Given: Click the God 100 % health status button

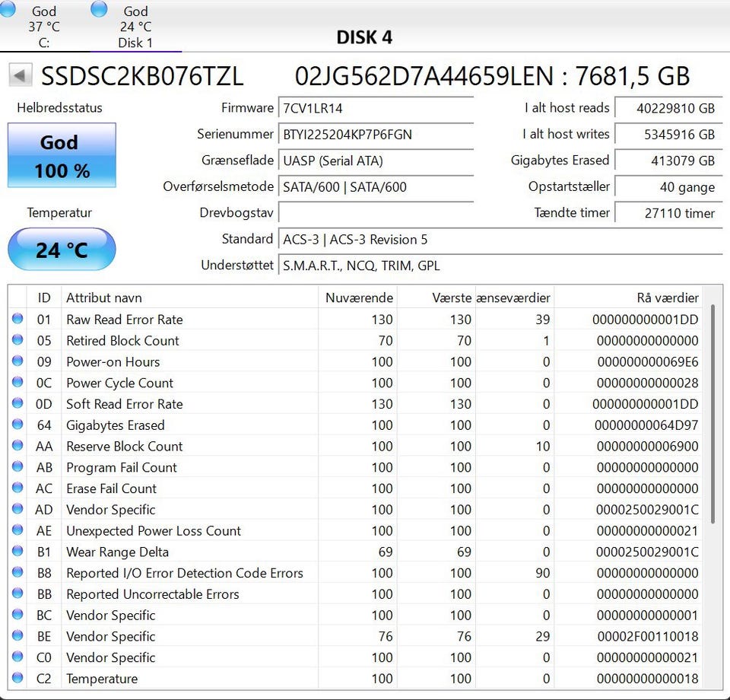Looking at the screenshot, I should click(x=62, y=156).
